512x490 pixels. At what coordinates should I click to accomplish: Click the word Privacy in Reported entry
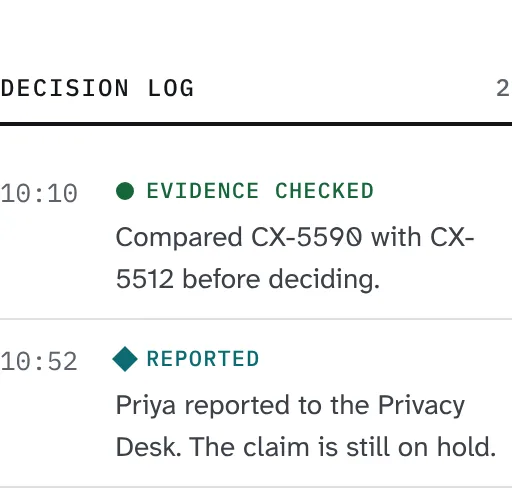[x=421, y=406]
